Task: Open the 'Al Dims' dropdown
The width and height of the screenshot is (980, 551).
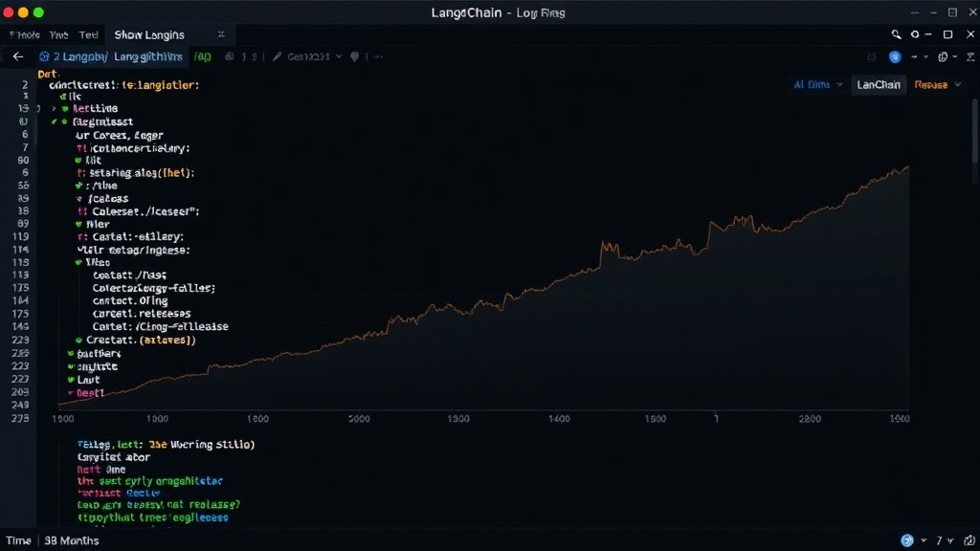Action: click(x=818, y=85)
